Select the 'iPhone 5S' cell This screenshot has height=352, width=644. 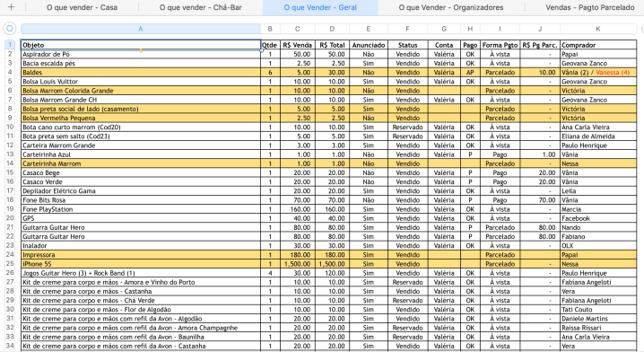141,264
